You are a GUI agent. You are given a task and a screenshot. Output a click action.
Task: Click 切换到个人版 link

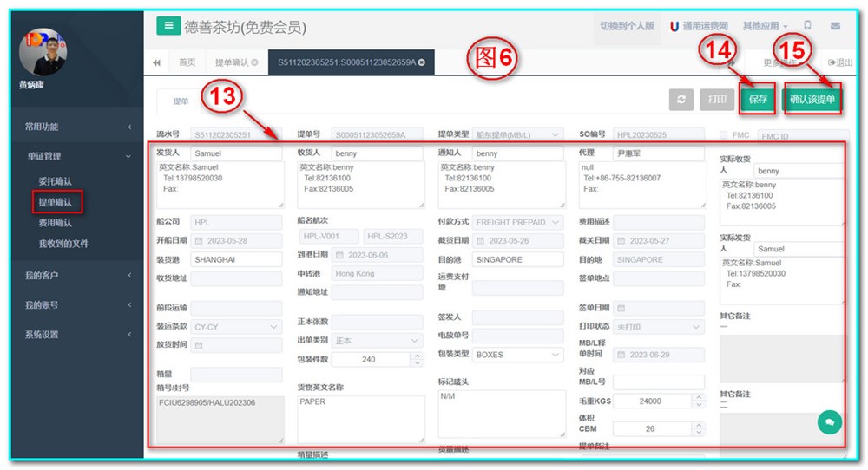627,26
